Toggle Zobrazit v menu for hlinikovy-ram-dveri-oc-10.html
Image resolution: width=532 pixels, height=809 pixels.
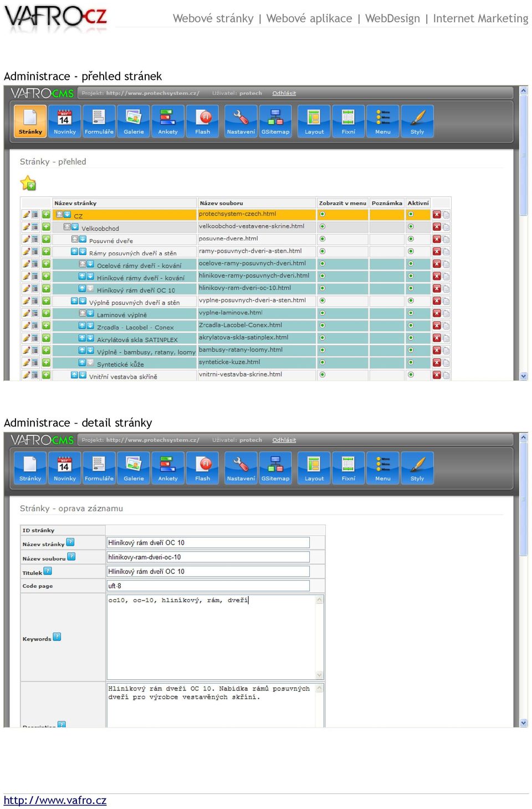click(322, 288)
